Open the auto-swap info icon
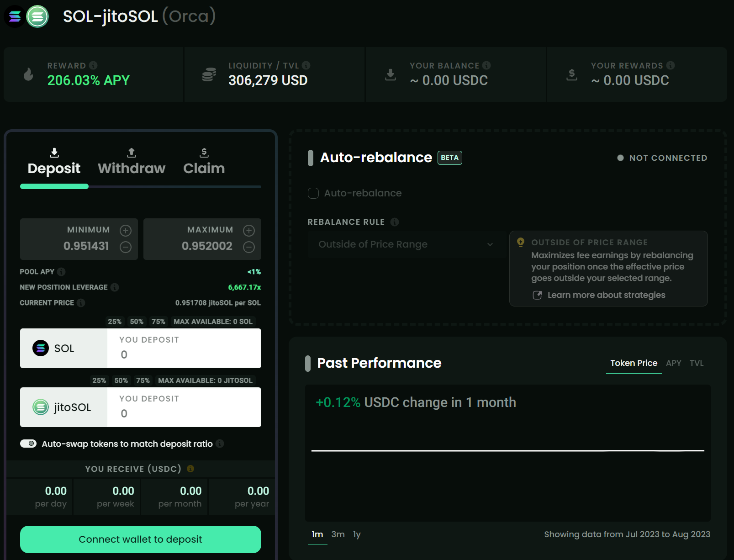Viewport: 734px width, 560px height. click(x=220, y=444)
